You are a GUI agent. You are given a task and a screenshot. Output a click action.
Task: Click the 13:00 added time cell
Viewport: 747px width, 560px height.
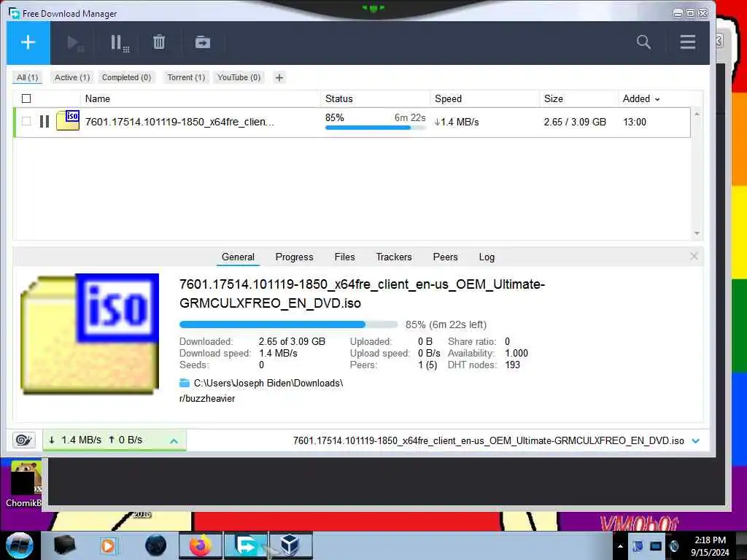(635, 122)
